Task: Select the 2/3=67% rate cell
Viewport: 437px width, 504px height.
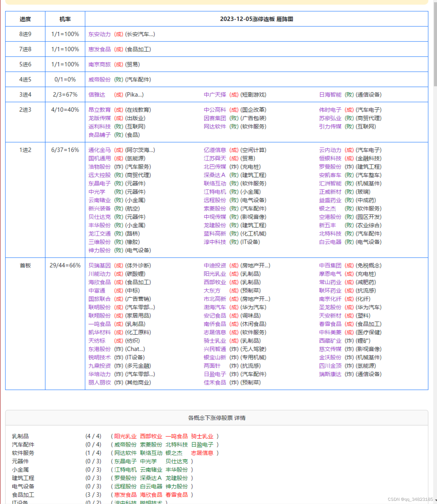Action: 65,95
